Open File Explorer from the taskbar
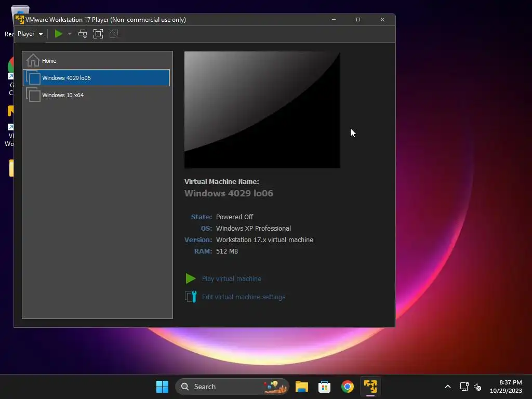Image resolution: width=532 pixels, height=399 pixels. click(302, 387)
